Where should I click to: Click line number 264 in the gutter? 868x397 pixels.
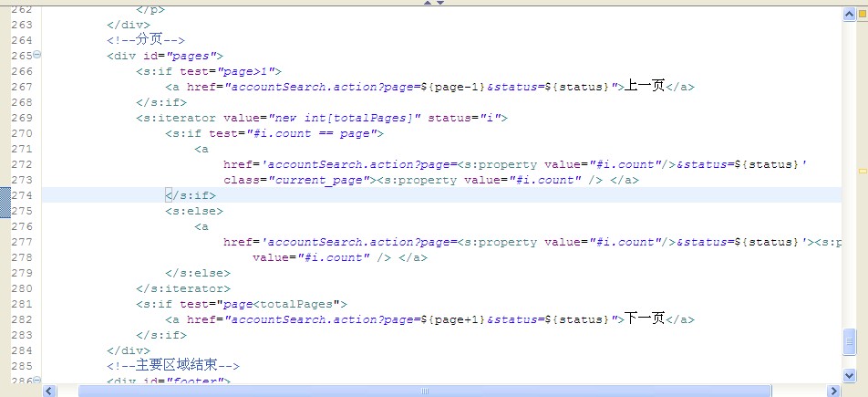coord(22,40)
